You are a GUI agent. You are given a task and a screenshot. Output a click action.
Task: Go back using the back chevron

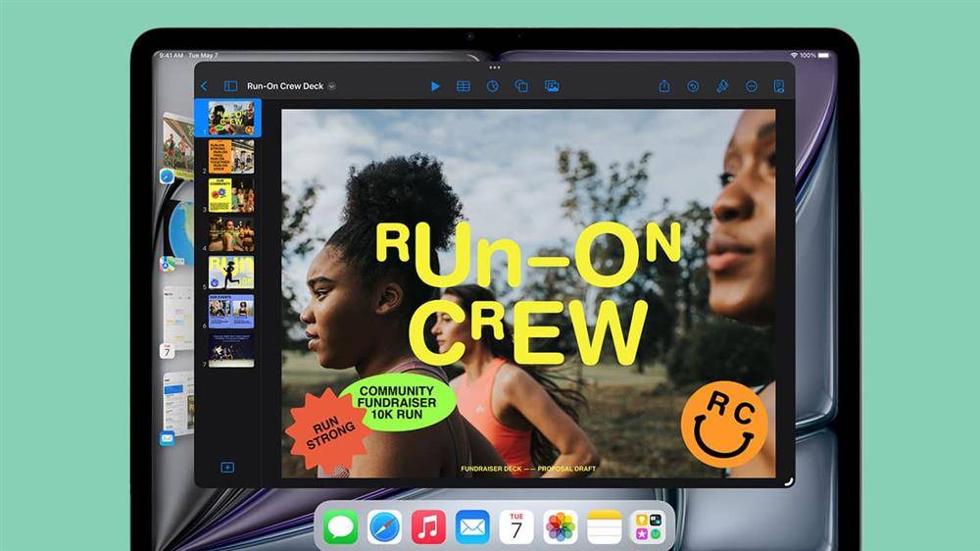[x=204, y=86]
